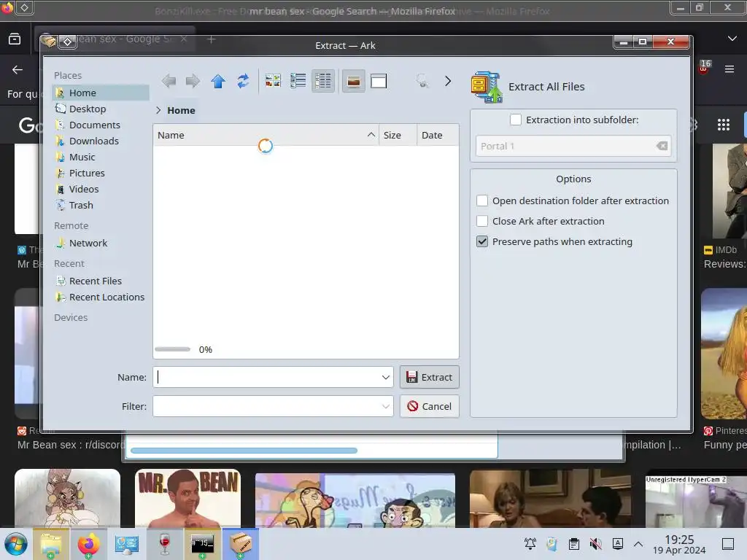747x560 pixels.
Task: Open notifications bell in tray
Action: tap(530, 544)
